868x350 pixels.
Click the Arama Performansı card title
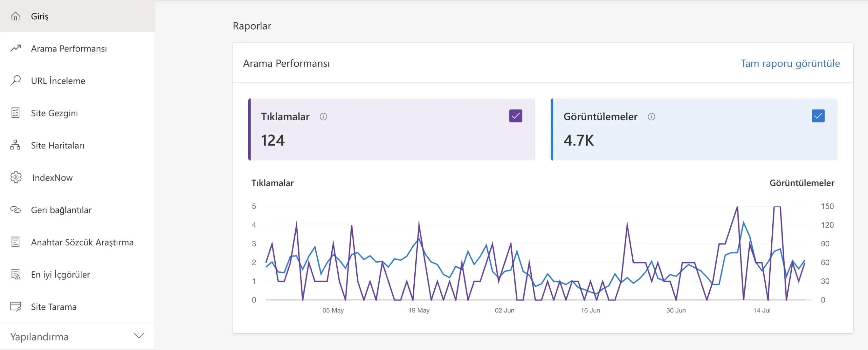point(287,63)
